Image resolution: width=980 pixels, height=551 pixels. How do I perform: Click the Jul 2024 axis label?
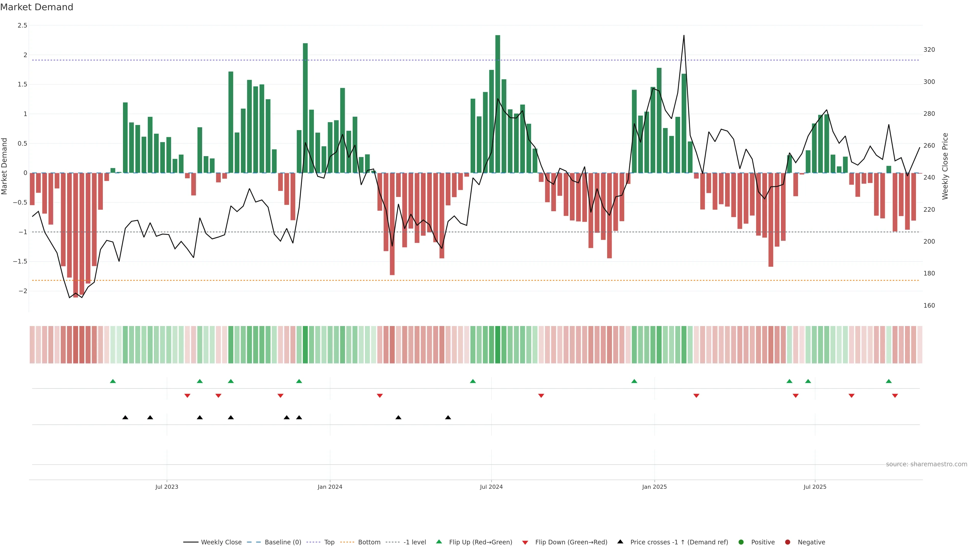(491, 487)
